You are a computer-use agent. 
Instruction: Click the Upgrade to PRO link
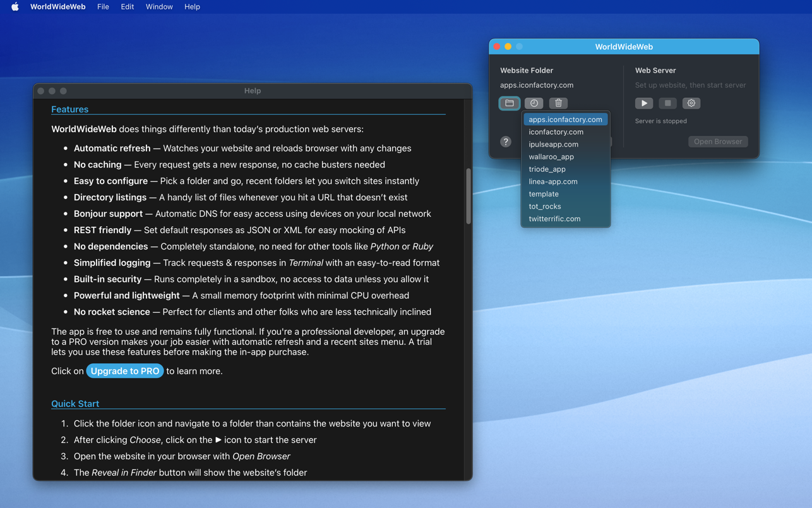pos(125,371)
